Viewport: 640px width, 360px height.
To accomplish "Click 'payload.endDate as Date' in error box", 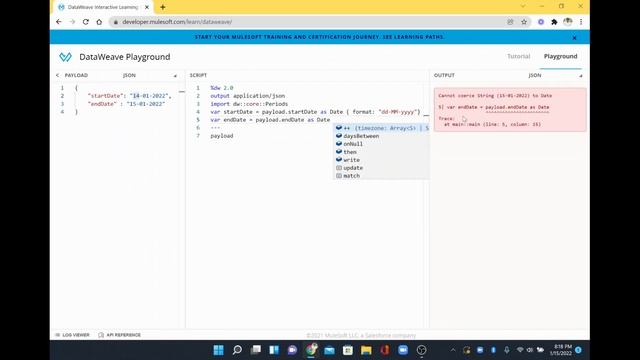I will coord(517,107).
